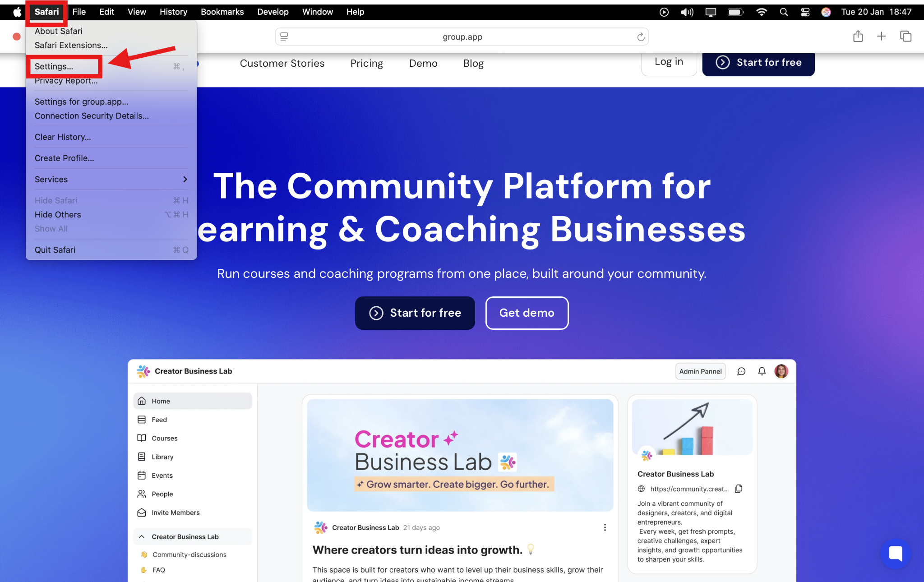The width and height of the screenshot is (924, 582).
Task: Click the notification bell icon
Action: (762, 371)
